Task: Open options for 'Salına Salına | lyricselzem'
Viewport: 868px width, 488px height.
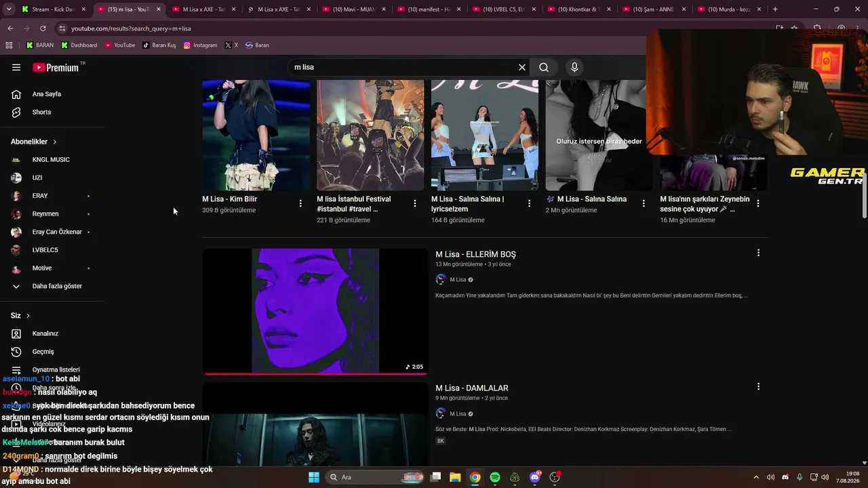Action: tap(530, 203)
